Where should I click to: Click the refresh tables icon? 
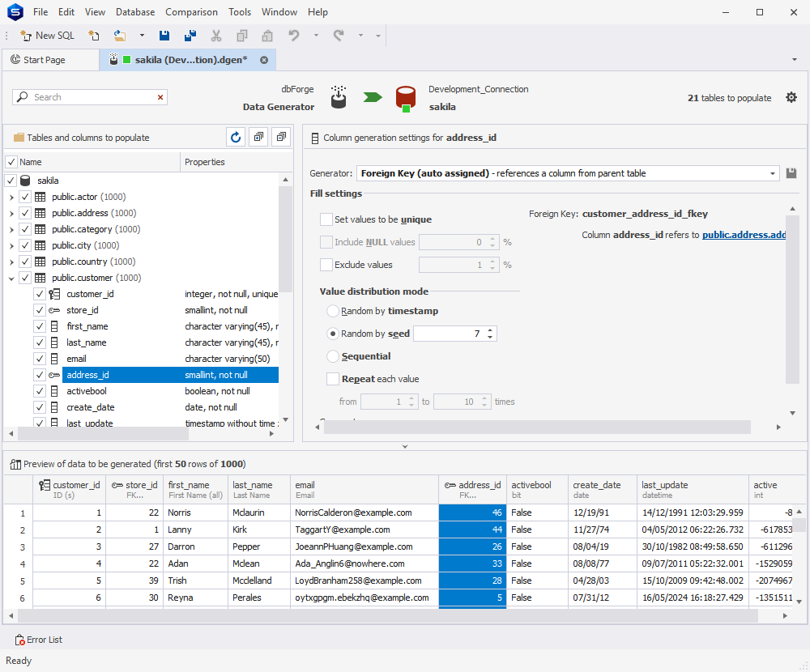236,137
